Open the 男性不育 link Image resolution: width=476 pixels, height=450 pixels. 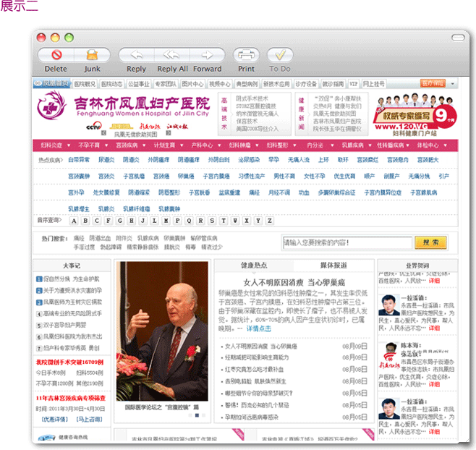tap(284, 176)
